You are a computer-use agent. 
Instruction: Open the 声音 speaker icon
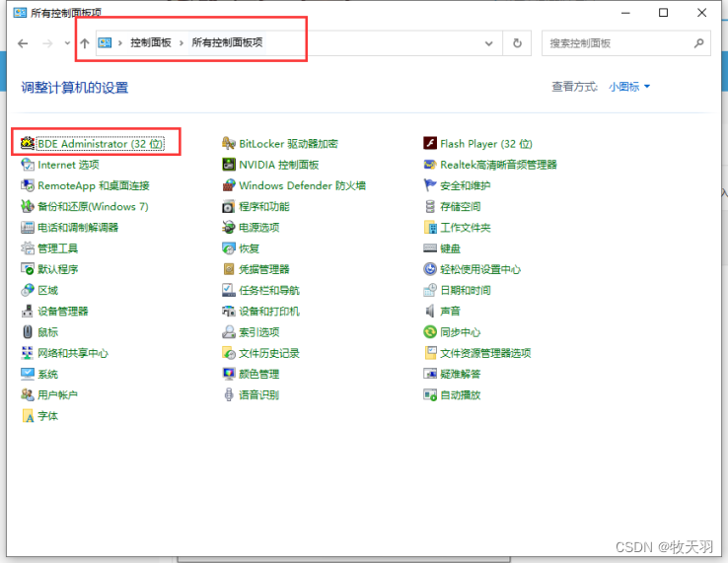pyautogui.click(x=430, y=311)
